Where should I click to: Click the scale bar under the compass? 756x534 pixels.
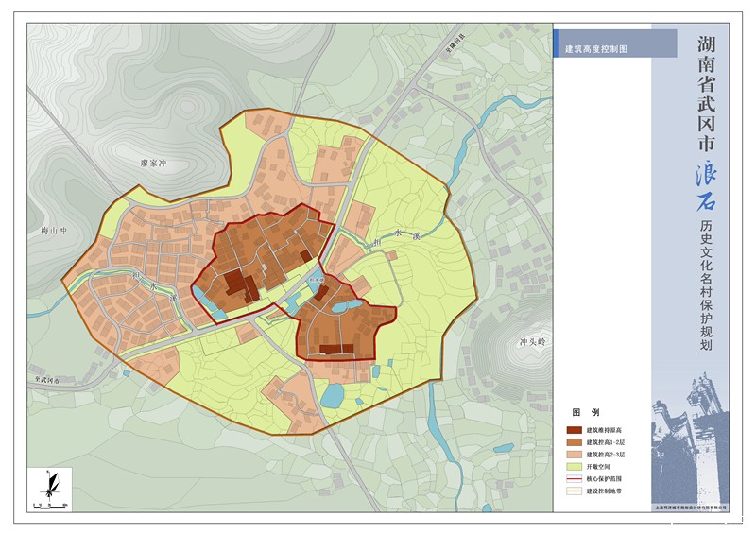(49, 508)
